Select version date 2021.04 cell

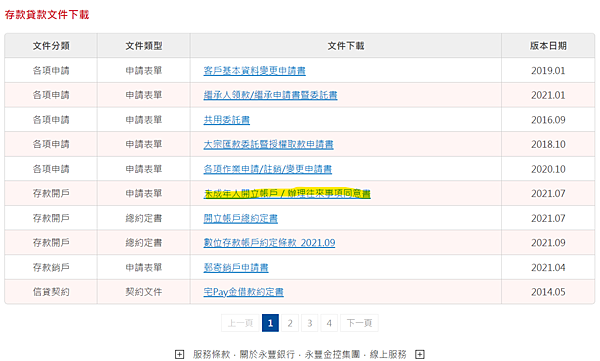548,267
